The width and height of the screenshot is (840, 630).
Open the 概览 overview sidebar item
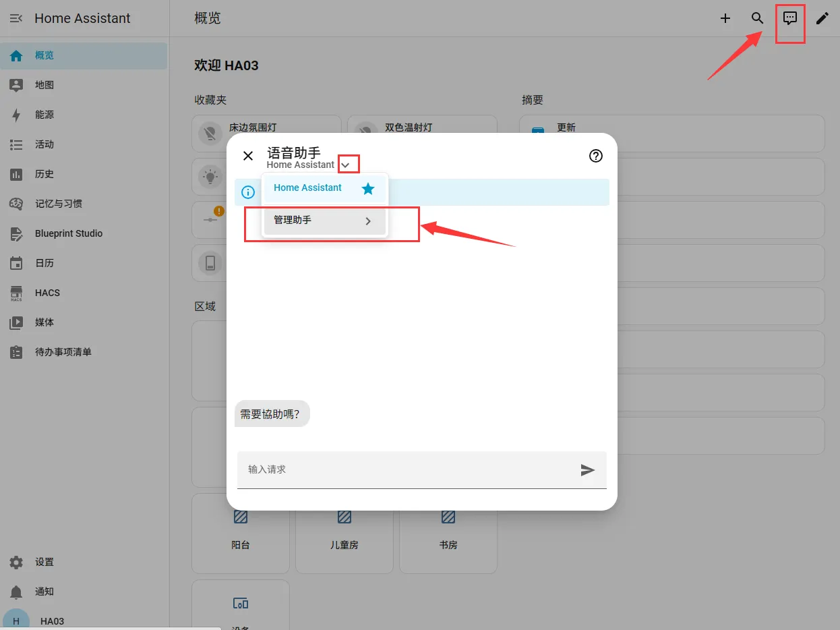84,55
